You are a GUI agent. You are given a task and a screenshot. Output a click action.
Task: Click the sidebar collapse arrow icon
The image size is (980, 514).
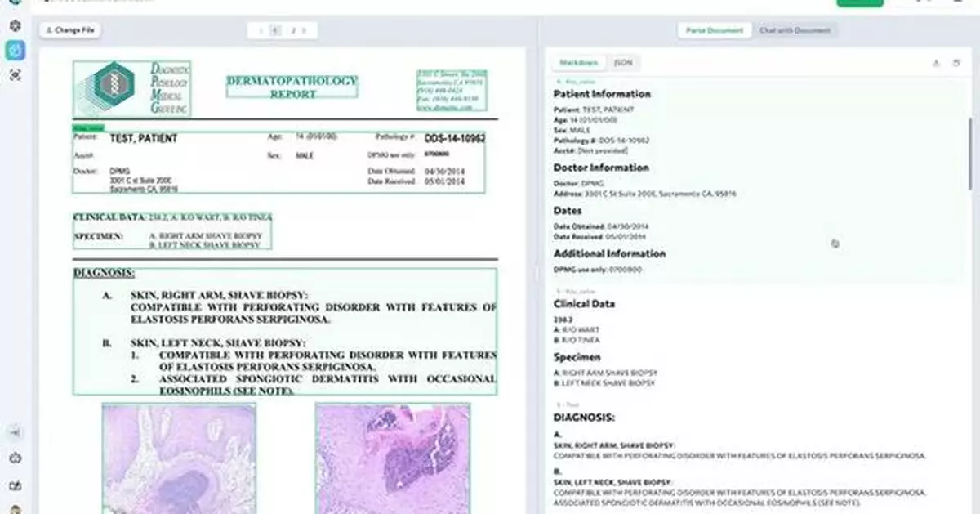click(x=15, y=433)
